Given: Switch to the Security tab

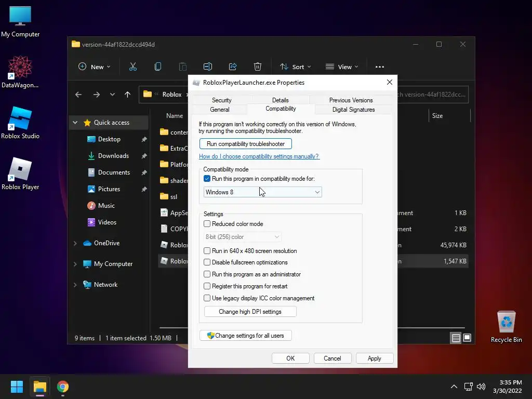Looking at the screenshot, I should click(221, 100).
